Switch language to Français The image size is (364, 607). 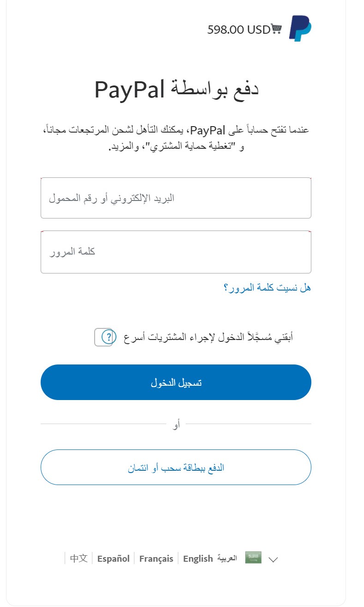coord(156,558)
